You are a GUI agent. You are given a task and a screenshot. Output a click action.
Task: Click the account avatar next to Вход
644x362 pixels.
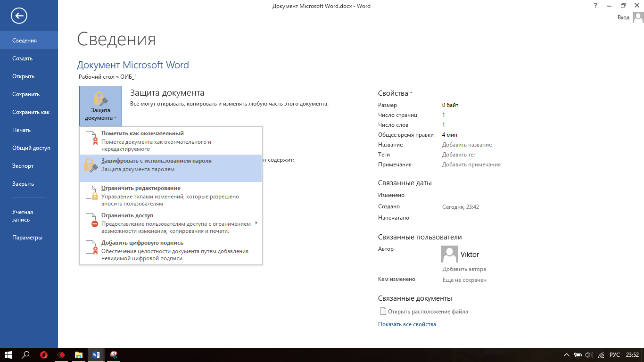pos(638,17)
